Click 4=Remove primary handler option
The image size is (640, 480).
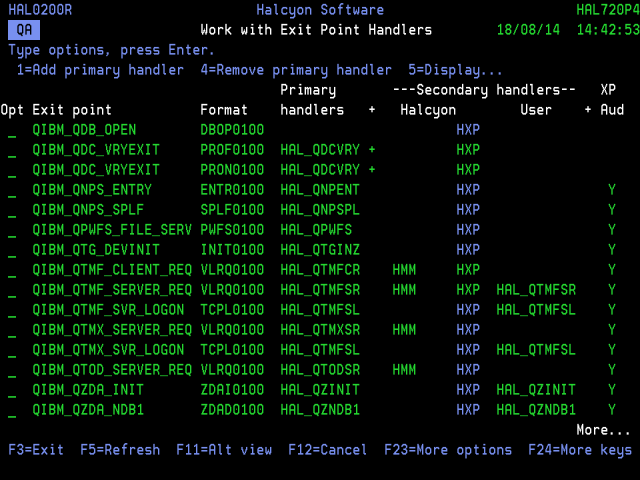[x=296, y=70]
